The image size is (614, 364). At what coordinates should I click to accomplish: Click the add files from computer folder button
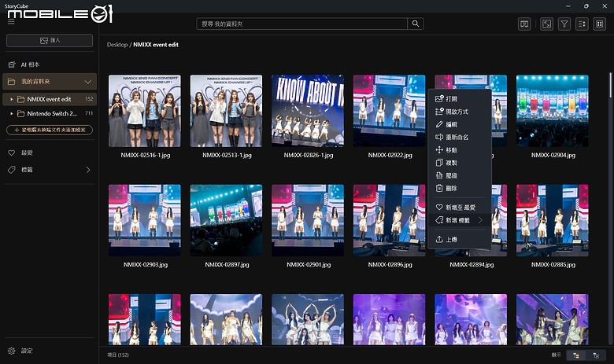pos(50,130)
